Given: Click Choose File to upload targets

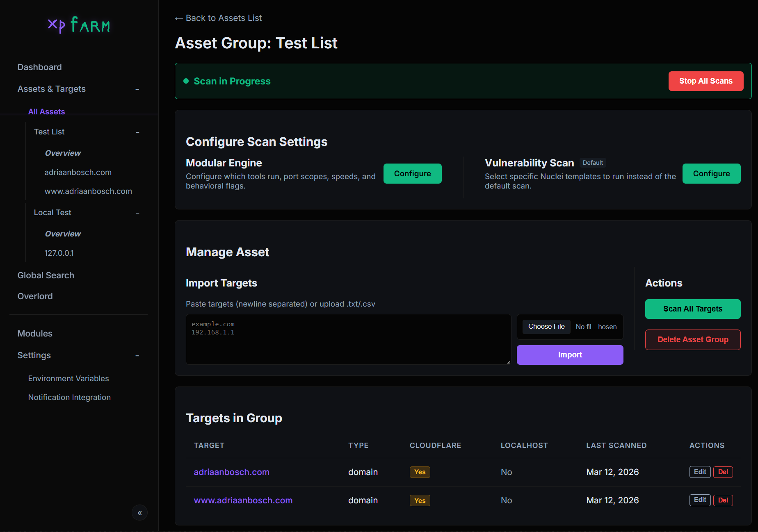Looking at the screenshot, I should tap(546, 327).
